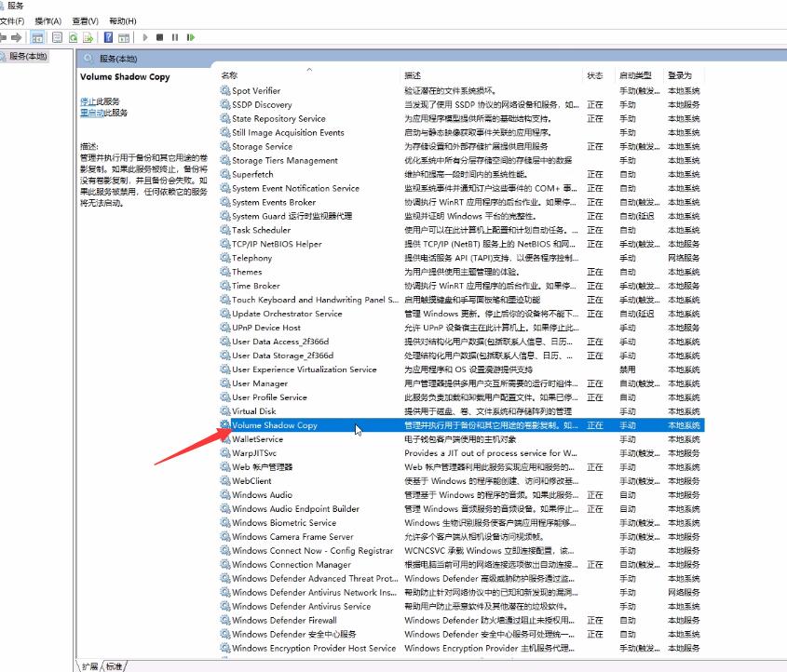Click the Start Service play icon
This screenshot has height=672, width=787.
[x=145, y=37]
